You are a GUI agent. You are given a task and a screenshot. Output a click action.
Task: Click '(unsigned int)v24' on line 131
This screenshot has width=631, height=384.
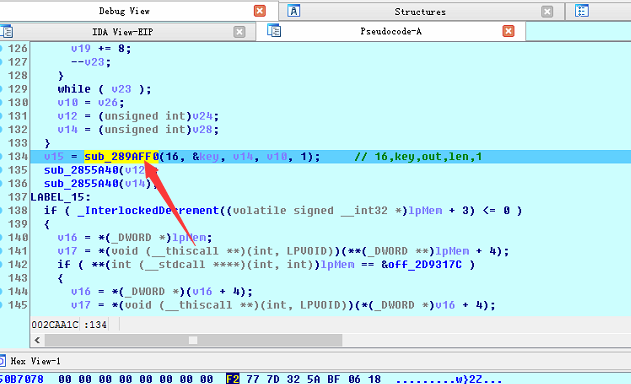click(156, 116)
